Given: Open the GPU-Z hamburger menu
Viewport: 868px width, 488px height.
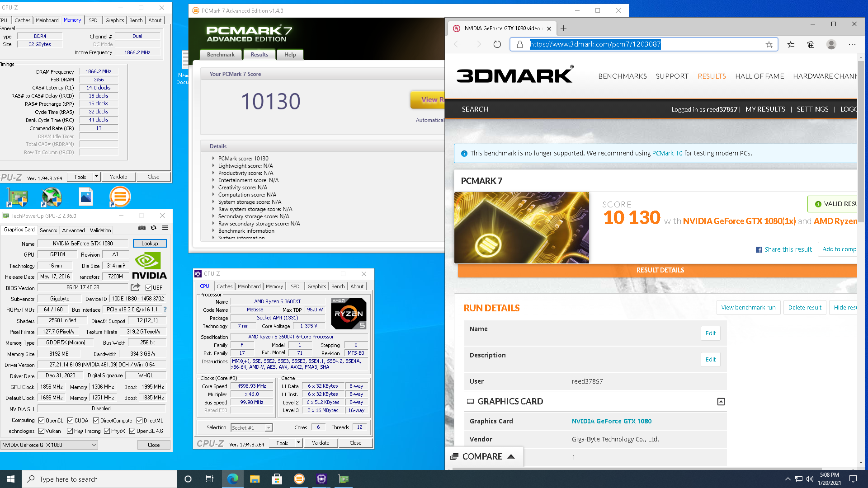Looking at the screenshot, I should (x=165, y=228).
